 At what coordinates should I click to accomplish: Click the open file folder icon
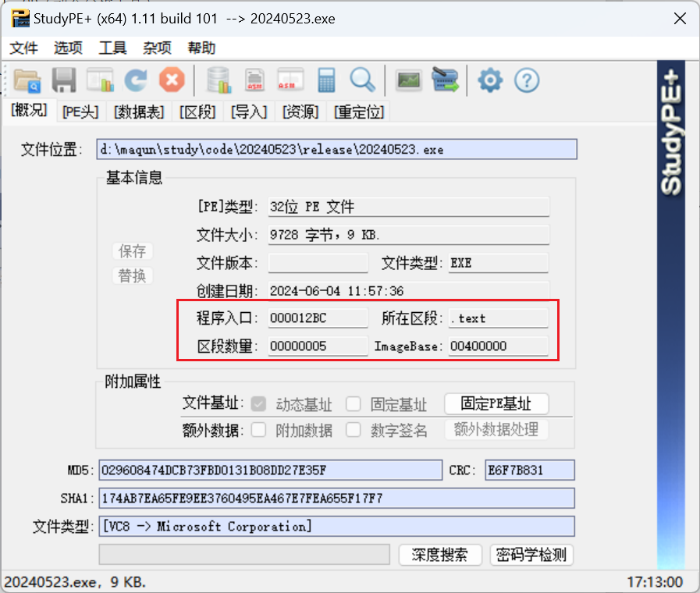[x=27, y=81]
